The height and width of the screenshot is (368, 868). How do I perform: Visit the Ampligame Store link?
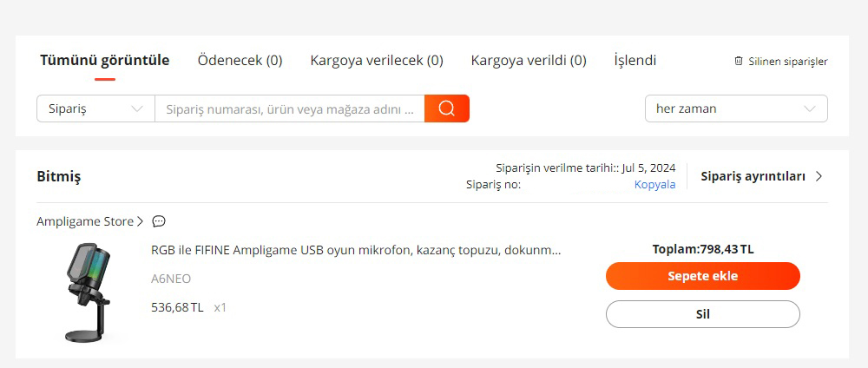pos(85,221)
